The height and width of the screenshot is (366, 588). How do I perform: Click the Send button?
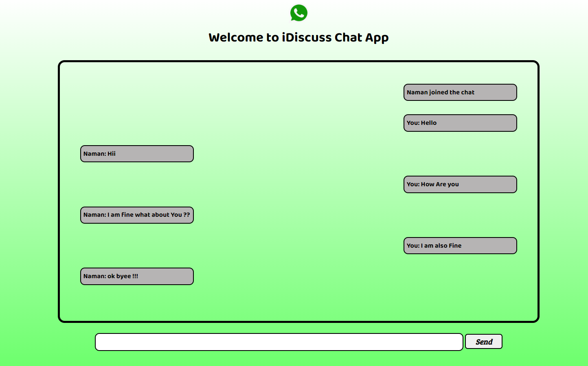(484, 342)
